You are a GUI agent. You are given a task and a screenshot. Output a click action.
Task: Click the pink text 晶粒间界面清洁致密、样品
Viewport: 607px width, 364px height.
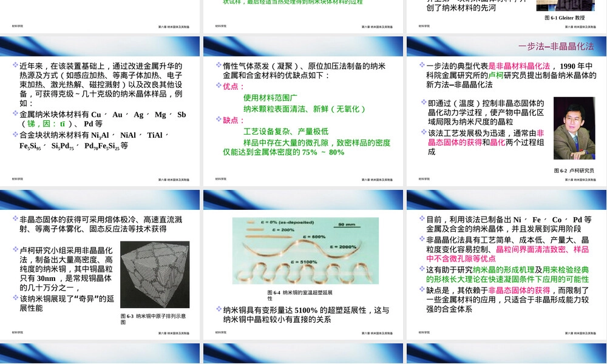(542, 249)
